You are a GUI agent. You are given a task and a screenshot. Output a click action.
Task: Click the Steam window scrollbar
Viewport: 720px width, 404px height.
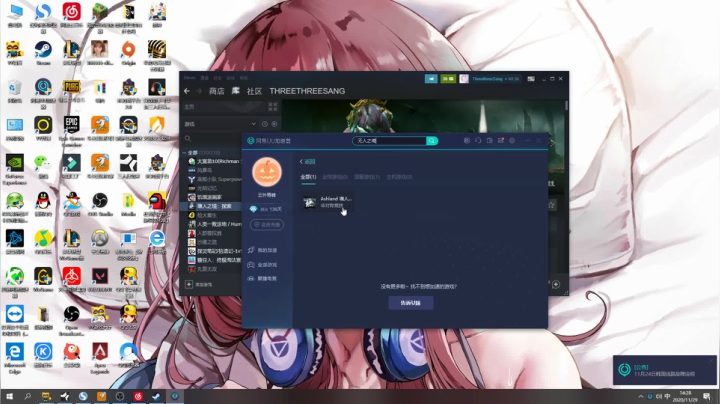pos(567,106)
